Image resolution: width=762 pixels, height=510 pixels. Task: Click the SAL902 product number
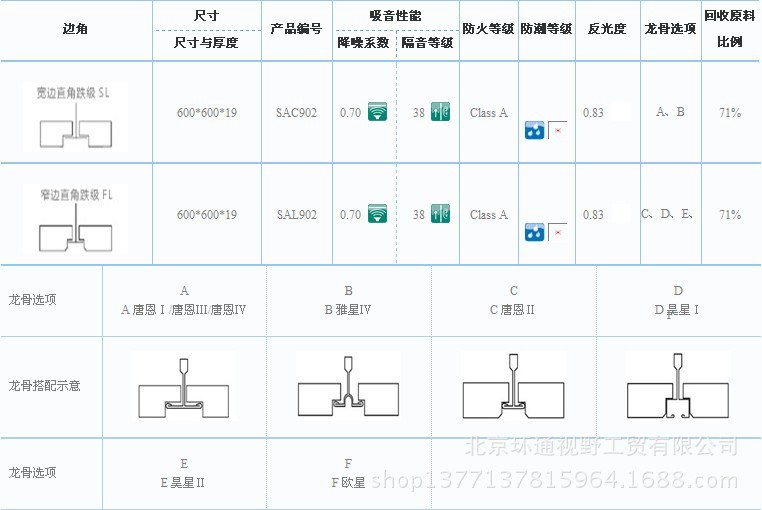point(296,214)
